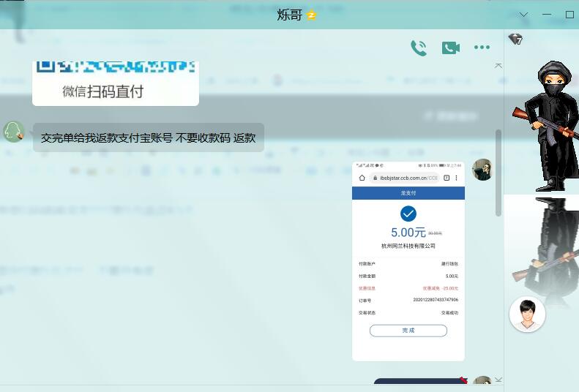This screenshot has height=392, width=579.
Task: Click the message 交完单给我返款支付宝账号 不要收款码 返款
Action: pyautogui.click(x=149, y=137)
